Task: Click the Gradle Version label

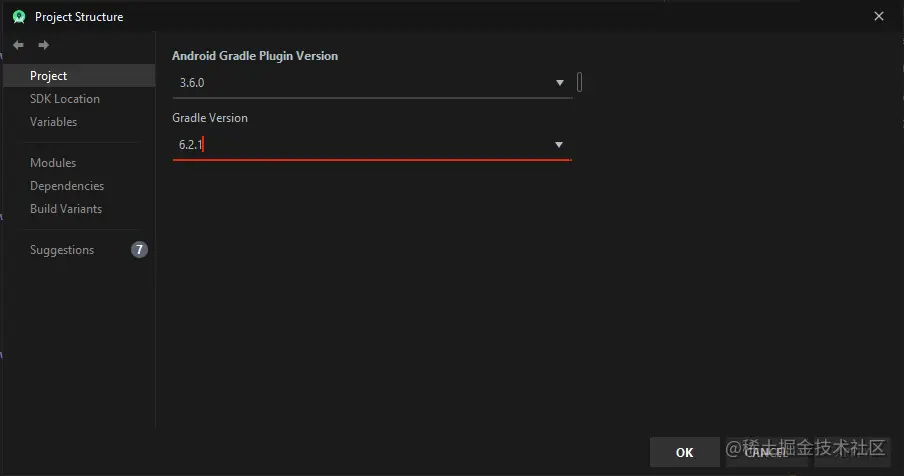Action: point(210,118)
